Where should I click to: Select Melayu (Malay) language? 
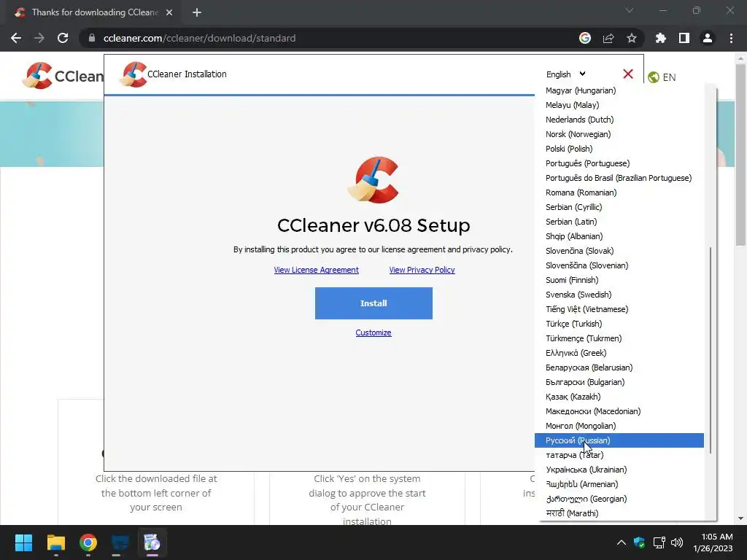click(x=619, y=105)
